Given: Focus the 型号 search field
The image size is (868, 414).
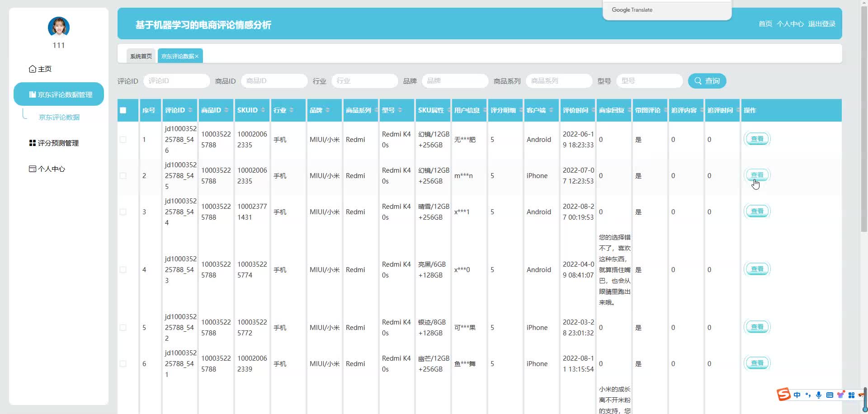Looking at the screenshot, I should click(649, 81).
